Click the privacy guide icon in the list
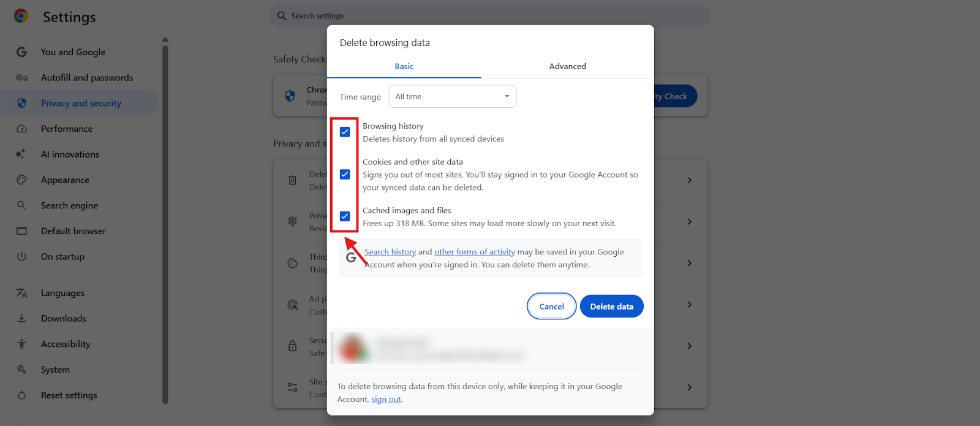Viewport: 980px width, 426px height. click(x=292, y=221)
